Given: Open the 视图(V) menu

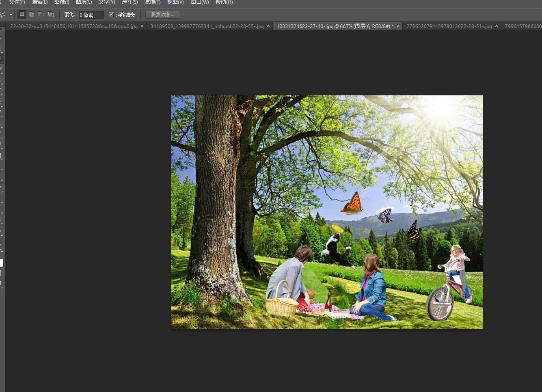Looking at the screenshot, I should click(x=175, y=2).
